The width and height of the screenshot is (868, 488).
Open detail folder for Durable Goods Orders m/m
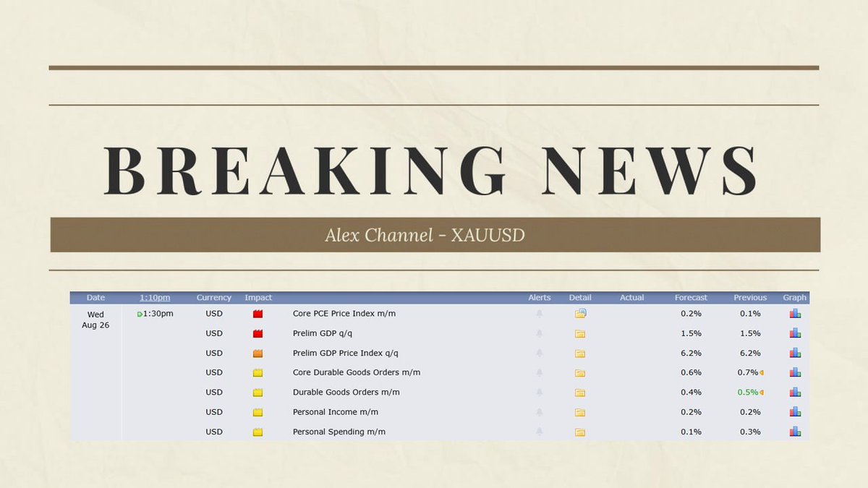pos(580,393)
